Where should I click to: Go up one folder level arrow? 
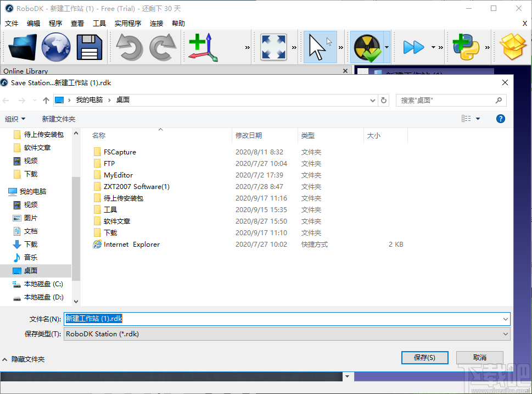[x=46, y=100]
